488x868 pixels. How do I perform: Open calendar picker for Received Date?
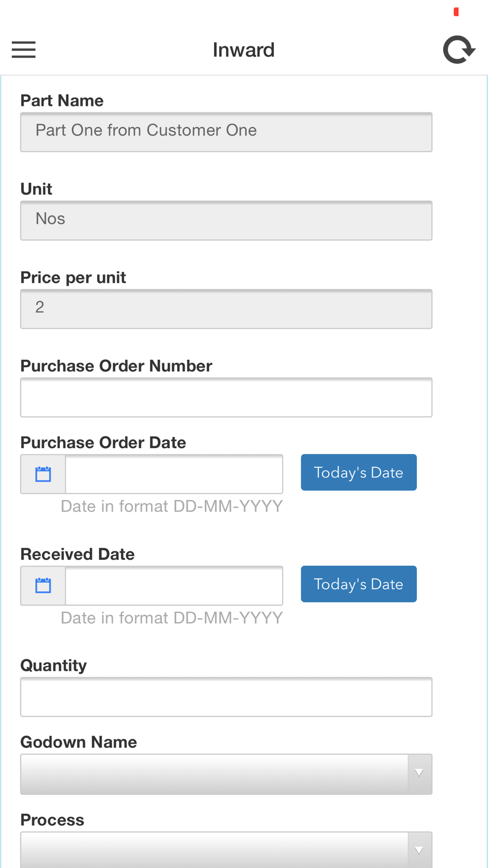(43, 585)
